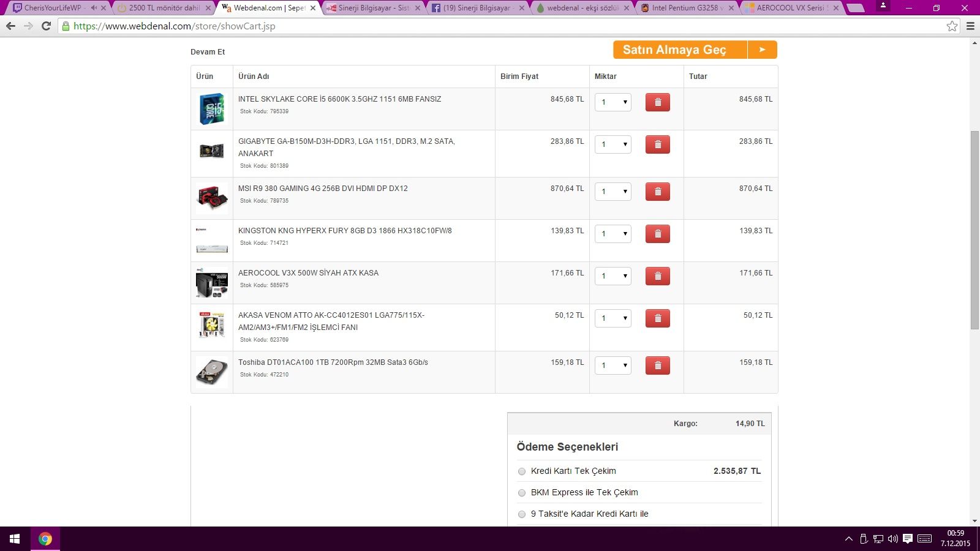980x551 pixels.
Task: Open the Kingston HyperX Fury 8GB product link
Action: (345, 231)
